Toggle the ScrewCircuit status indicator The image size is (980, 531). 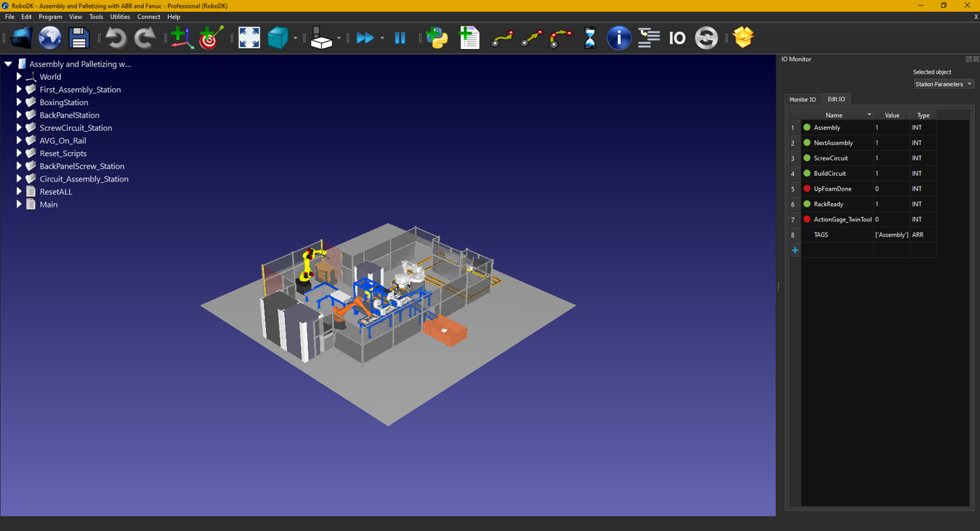click(x=807, y=158)
